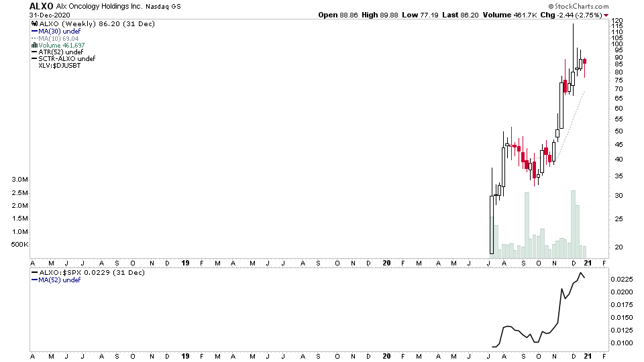Click the MA(52) undef legend entry
644x362 pixels.
coord(59,280)
